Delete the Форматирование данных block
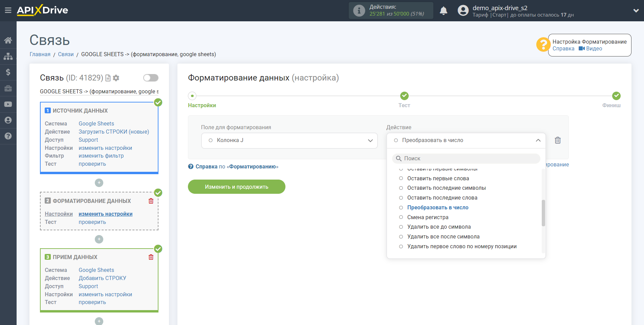The height and width of the screenshot is (325, 644). [151, 201]
